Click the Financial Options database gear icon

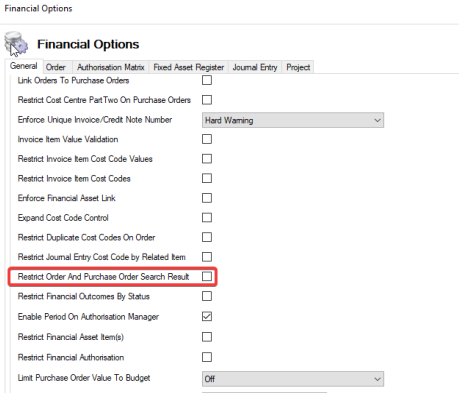pos(16,43)
